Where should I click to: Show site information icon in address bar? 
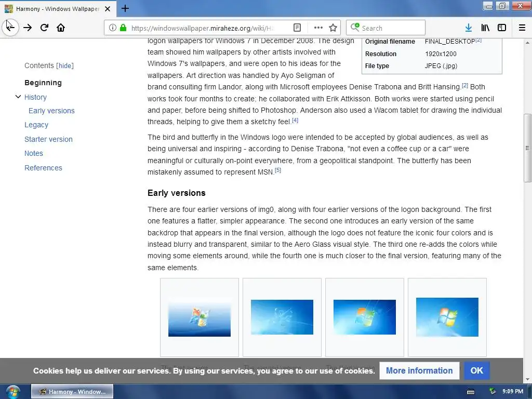click(x=113, y=28)
